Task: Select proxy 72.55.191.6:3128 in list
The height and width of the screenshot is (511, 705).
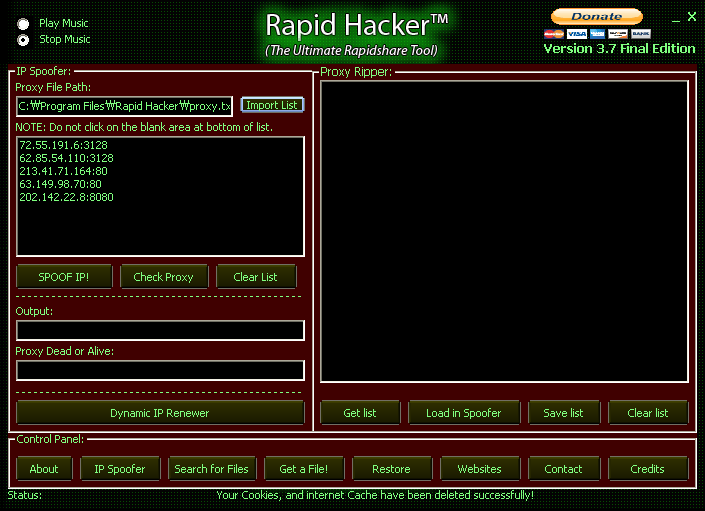Action: [x=63, y=145]
